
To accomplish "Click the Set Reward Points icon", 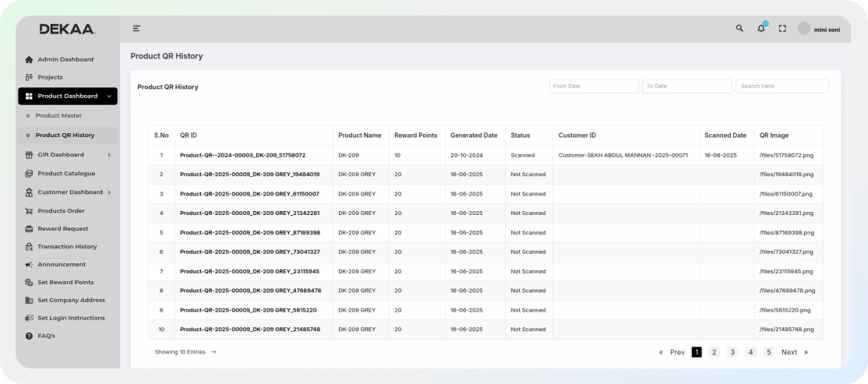I will point(30,282).
